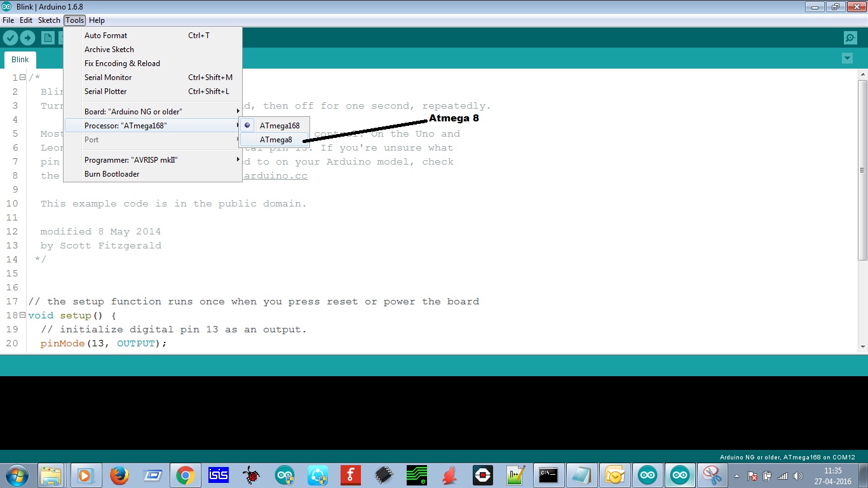The width and height of the screenshot is (868, 488).
Task: Open the ladybug taskbar icon
Action: (252, 475)
